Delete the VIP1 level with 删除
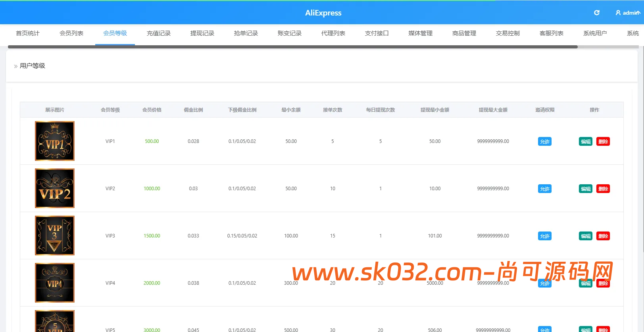This screenshot has height=332, width=644. (603, 141)
